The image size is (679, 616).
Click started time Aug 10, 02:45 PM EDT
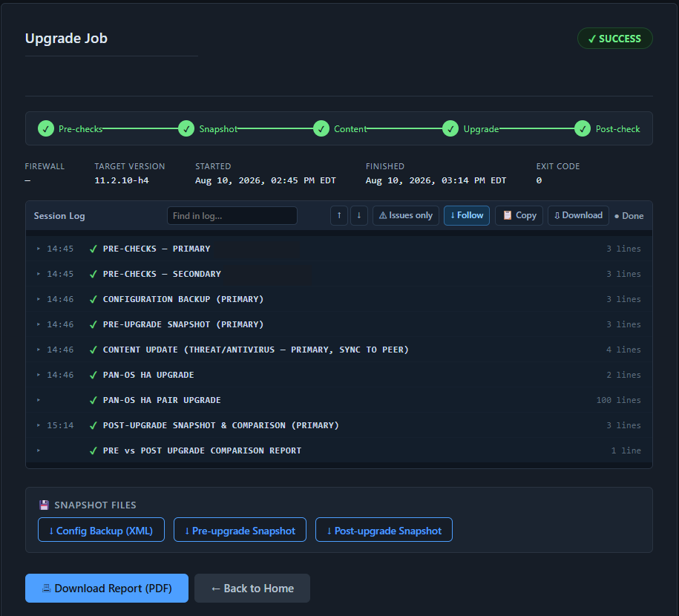(266, 180)
